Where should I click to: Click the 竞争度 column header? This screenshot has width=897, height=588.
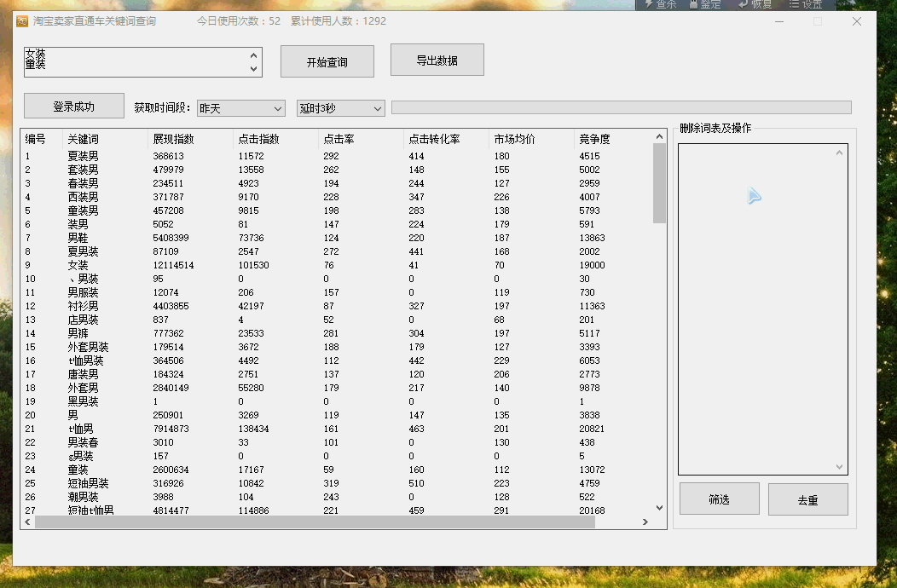coord(595,139)
